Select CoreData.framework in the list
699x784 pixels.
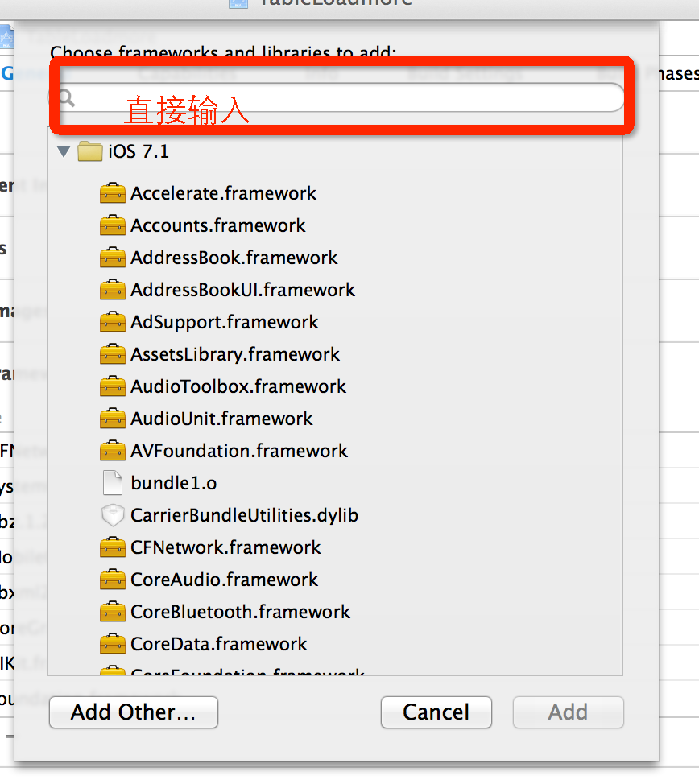pos(219,644)
